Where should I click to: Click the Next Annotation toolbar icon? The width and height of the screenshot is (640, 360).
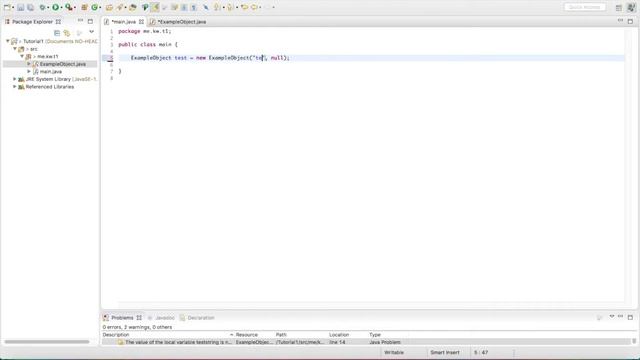pos(217,7)
